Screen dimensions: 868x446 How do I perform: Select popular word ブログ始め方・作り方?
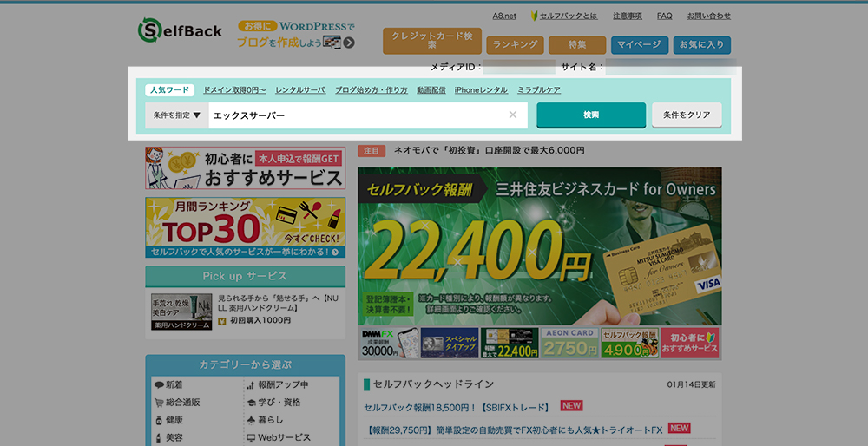372,90
